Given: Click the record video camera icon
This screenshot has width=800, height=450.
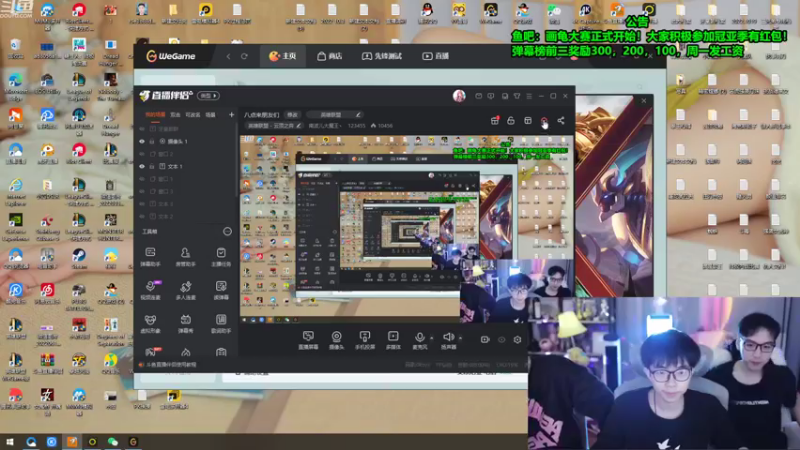Looking at the screenshot, I should (x=485, y=339).
